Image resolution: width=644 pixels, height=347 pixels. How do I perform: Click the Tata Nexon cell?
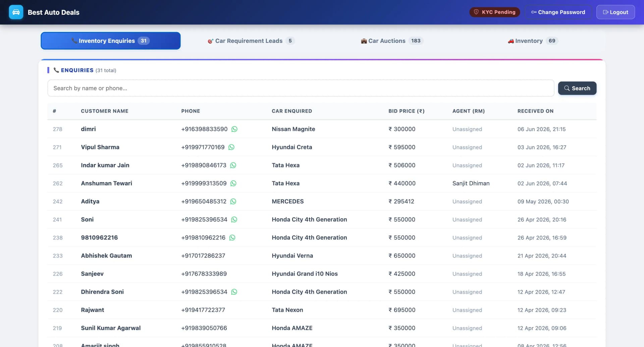[287, 310]
